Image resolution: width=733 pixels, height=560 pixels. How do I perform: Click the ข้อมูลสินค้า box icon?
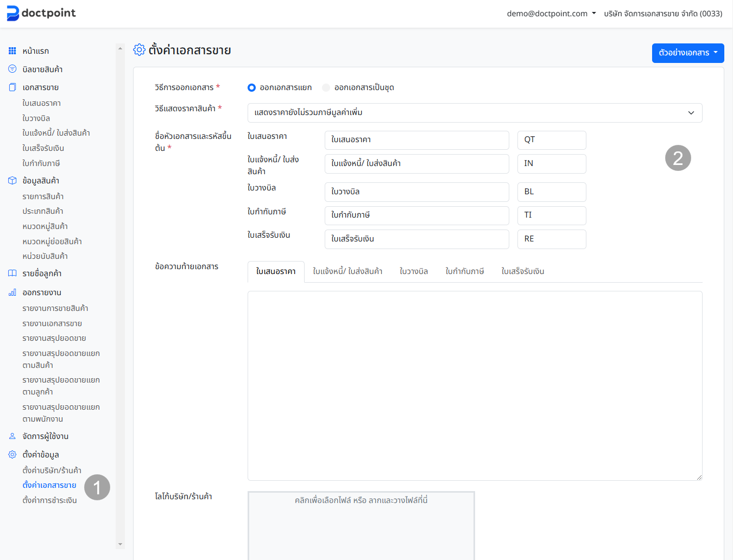coord(12,181)
